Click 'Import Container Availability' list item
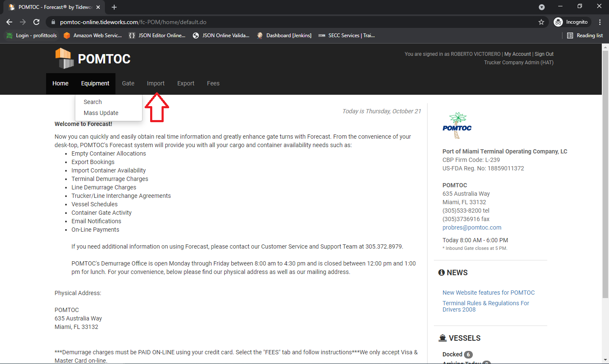 (109, 170)
